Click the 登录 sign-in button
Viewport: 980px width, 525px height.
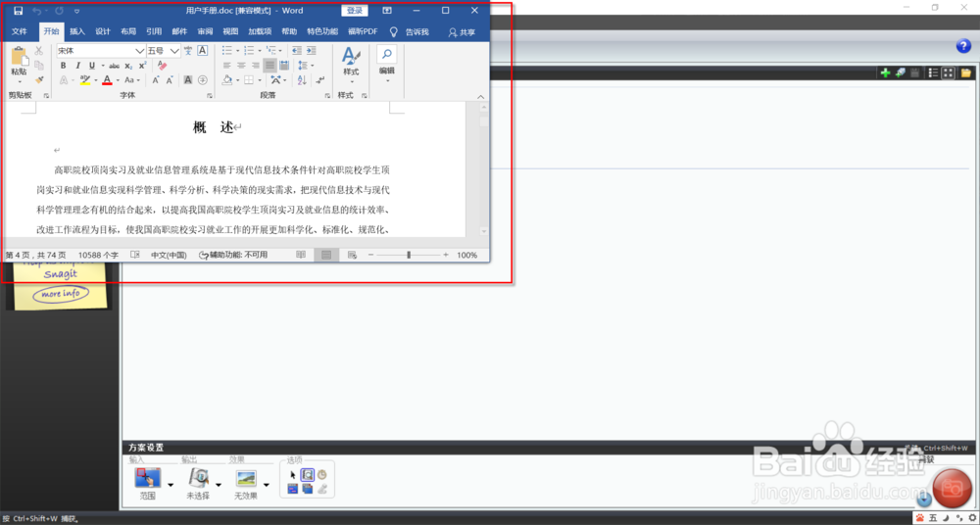point(355,10)
